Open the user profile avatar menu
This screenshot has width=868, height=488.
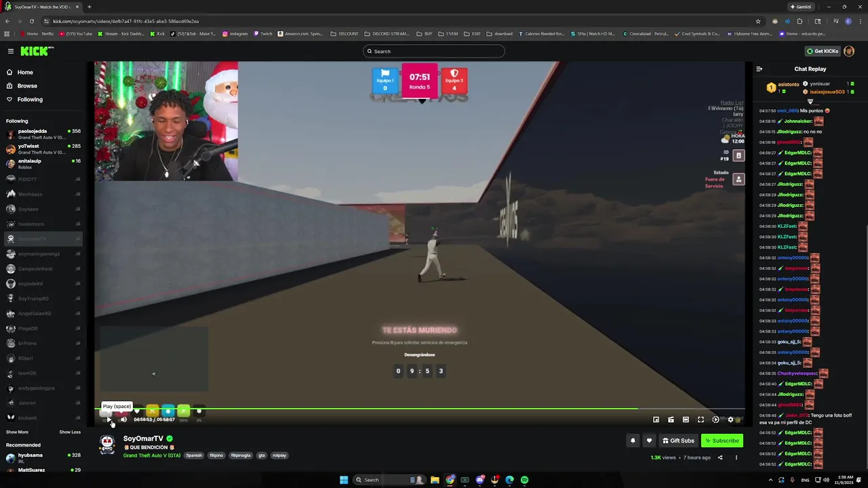pyautogui.click(x=849, y=52)
